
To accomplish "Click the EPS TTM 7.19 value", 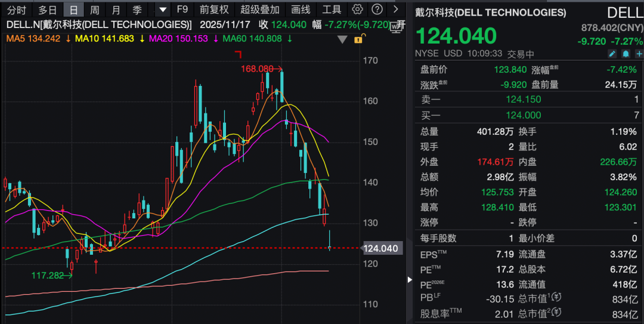I will tap(505, 254).
